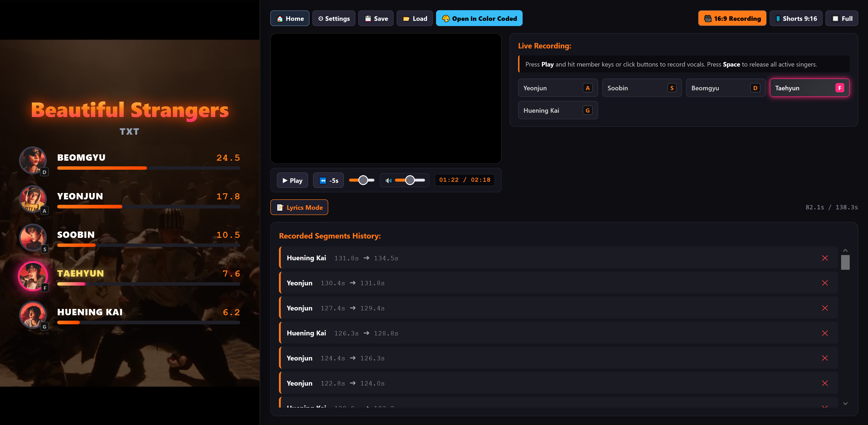
Task: Click the 01:22 / 02:18 time display
Action: (x=465, y=180)
